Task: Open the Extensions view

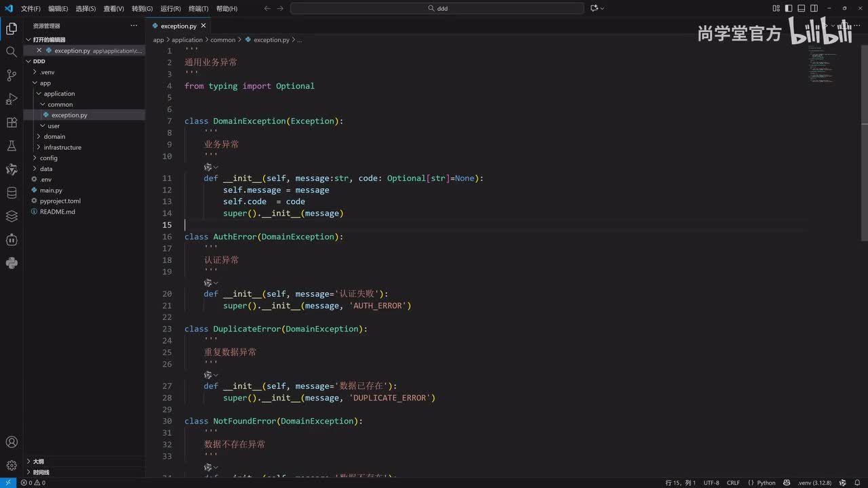Action: pyautogui.click(x=12, y=123)
